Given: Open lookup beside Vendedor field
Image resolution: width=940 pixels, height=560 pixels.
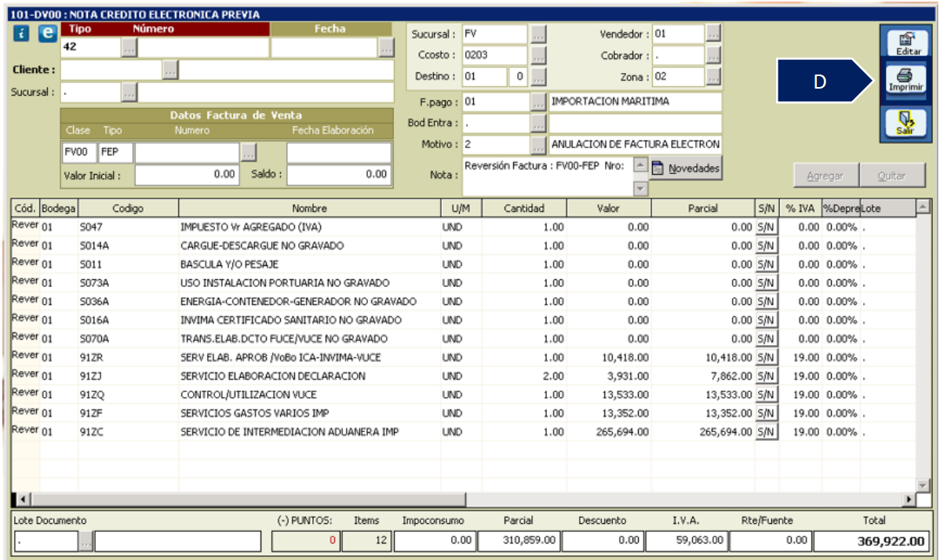Looking at the screenshot, I should click(713, 35).
